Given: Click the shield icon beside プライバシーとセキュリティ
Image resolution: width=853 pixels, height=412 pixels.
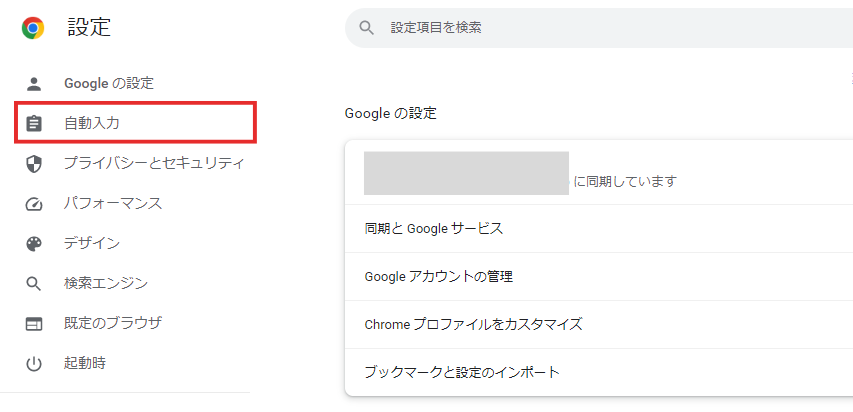Looking at the screenshot, I should [34, 164].
